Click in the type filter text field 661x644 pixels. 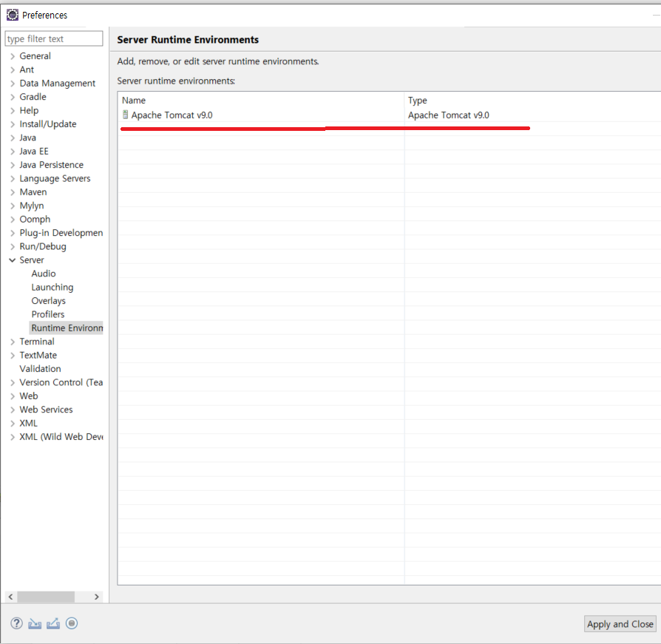pyautogui.click(x=53, y=38)
